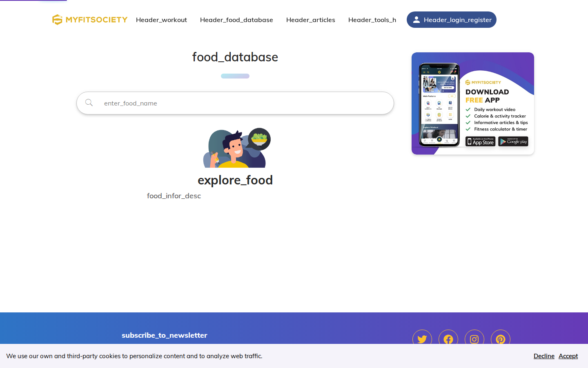Open Header_food_database menu item

tap(236, 20)
